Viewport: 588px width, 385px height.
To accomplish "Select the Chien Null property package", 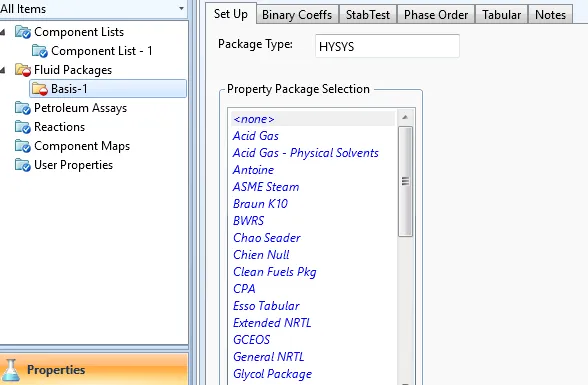I will point(261,255).
